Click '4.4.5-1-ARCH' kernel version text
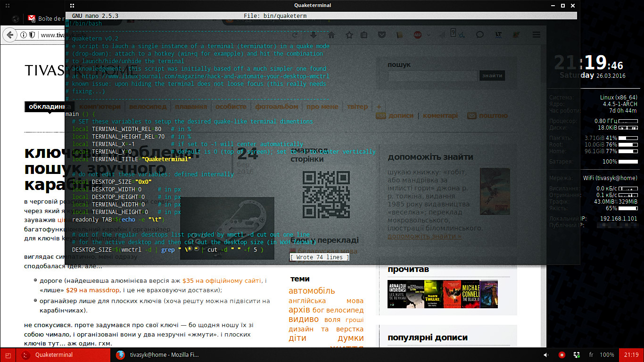644x362 pixels. click(x=620, y=104)
